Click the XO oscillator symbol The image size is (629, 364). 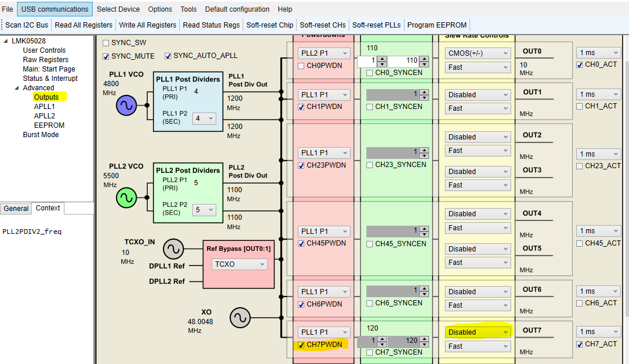[240, 318]
